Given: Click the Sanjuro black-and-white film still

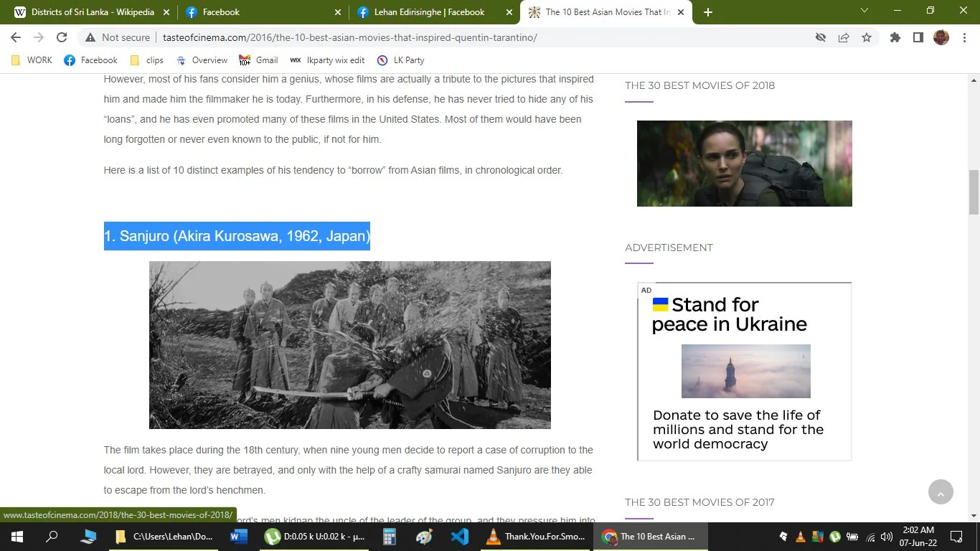Looking at the screenshot, I should (x=350, y=345).
